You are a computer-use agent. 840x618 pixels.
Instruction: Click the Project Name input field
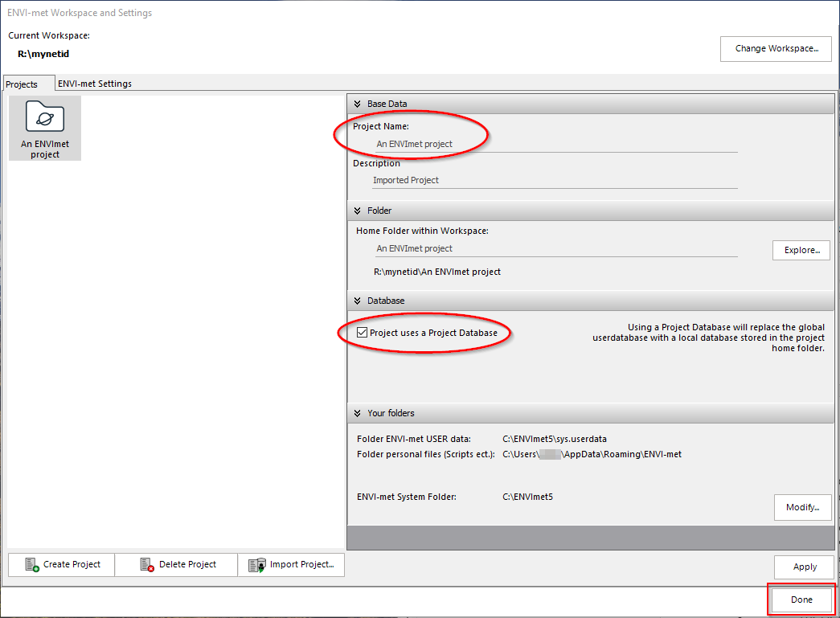555,144
